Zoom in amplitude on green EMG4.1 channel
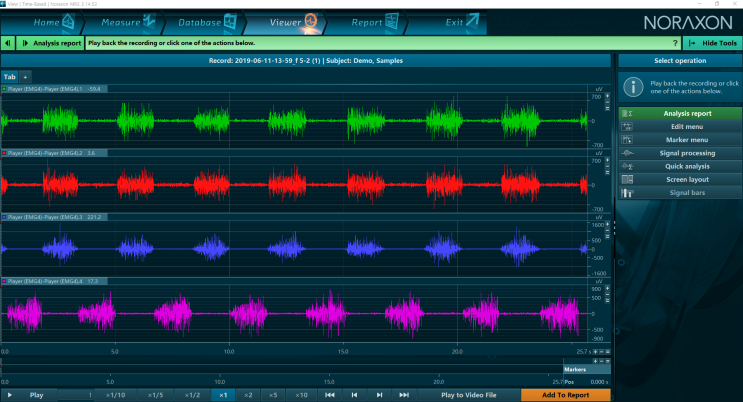 607,96
